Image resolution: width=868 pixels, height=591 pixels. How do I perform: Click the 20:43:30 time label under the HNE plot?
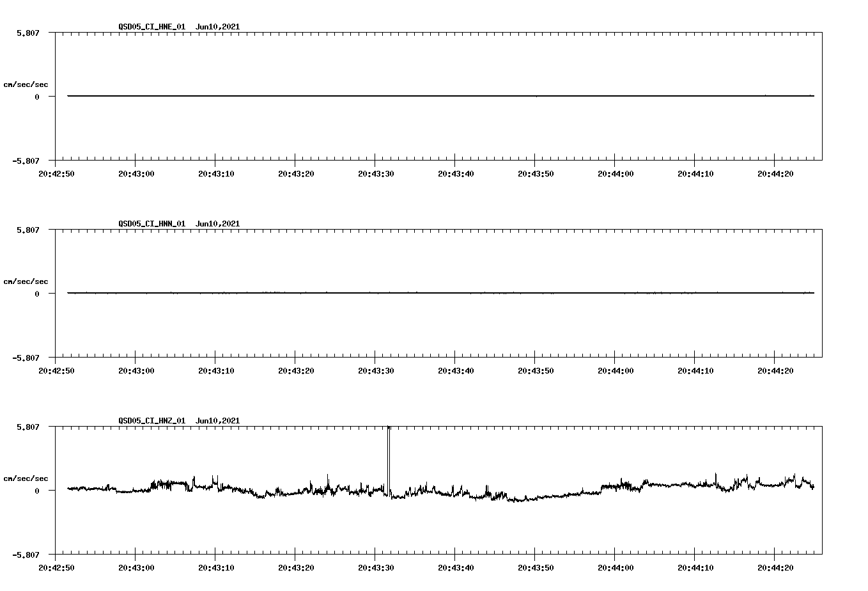point(376,173)
